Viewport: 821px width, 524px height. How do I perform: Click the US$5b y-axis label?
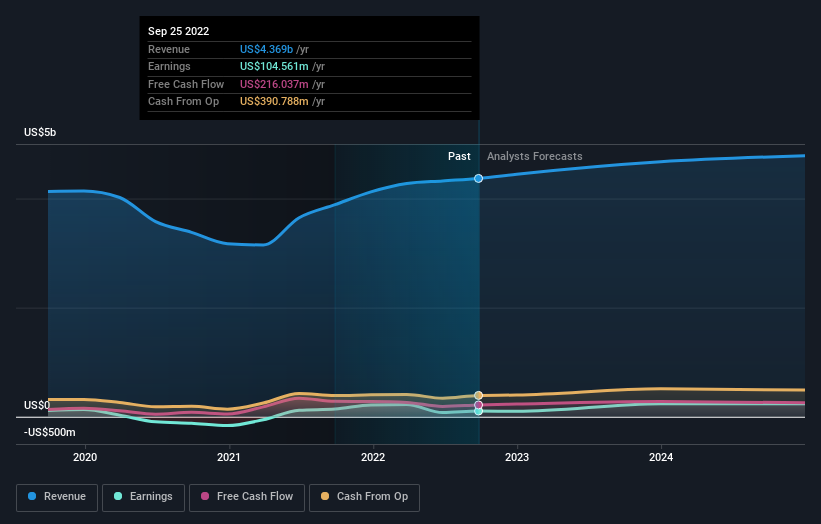coord(40,132)
